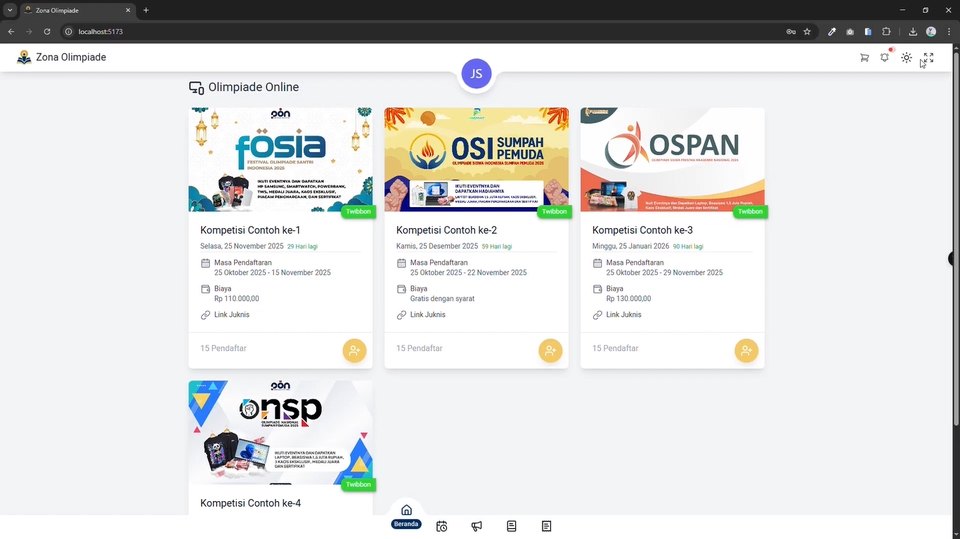Reload the page in browser
Image resolution: width=960 pixels, height=539 pixels.
tap(47, 31)
